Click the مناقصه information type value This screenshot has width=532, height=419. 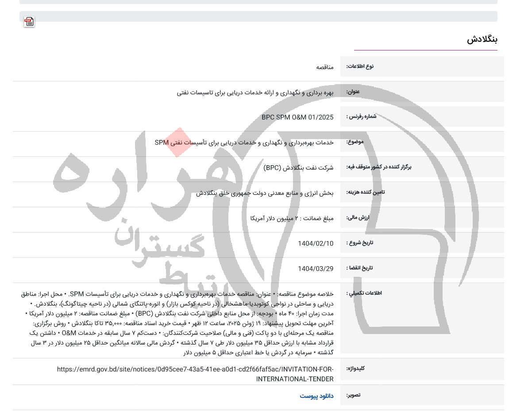(x=324, y=67)
